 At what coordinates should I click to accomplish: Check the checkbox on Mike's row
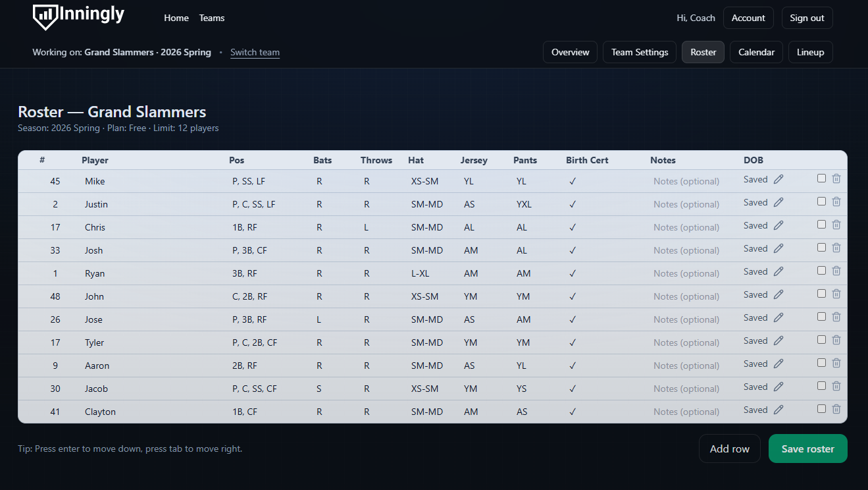click(x=821, y=178)
